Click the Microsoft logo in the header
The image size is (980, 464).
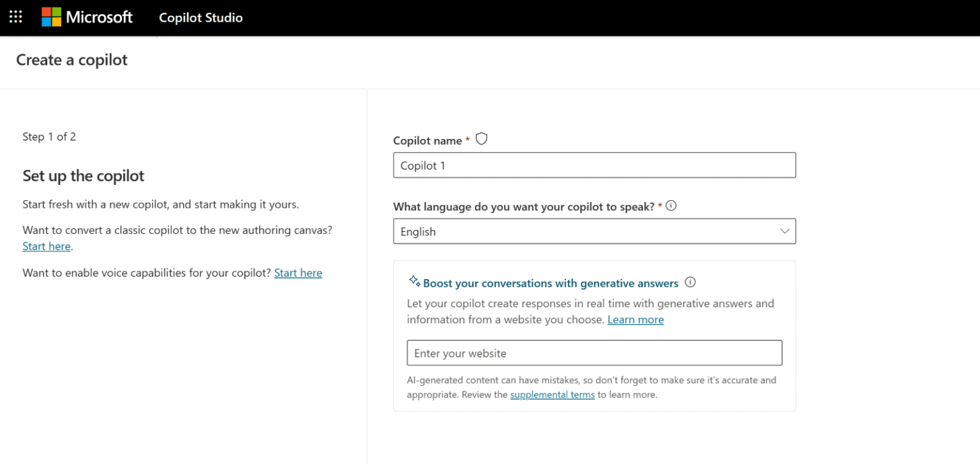pyautogui.click(x=87, y=17)
